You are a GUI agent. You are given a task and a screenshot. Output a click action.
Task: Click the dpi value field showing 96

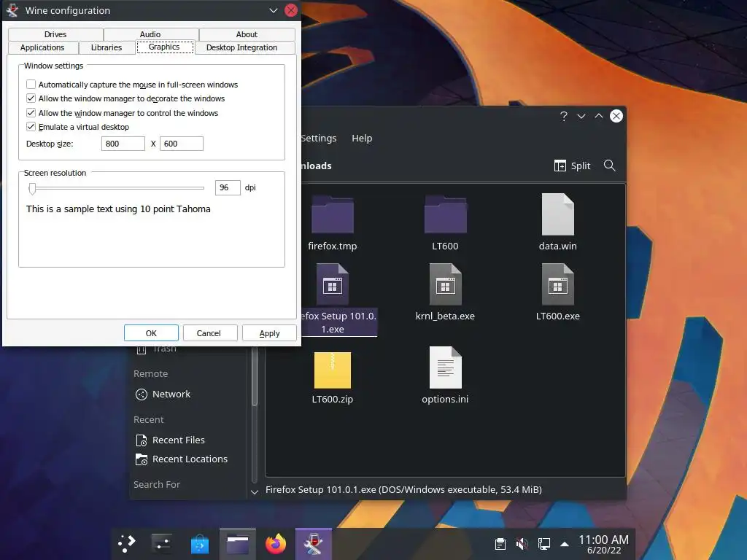coord(228,187)
